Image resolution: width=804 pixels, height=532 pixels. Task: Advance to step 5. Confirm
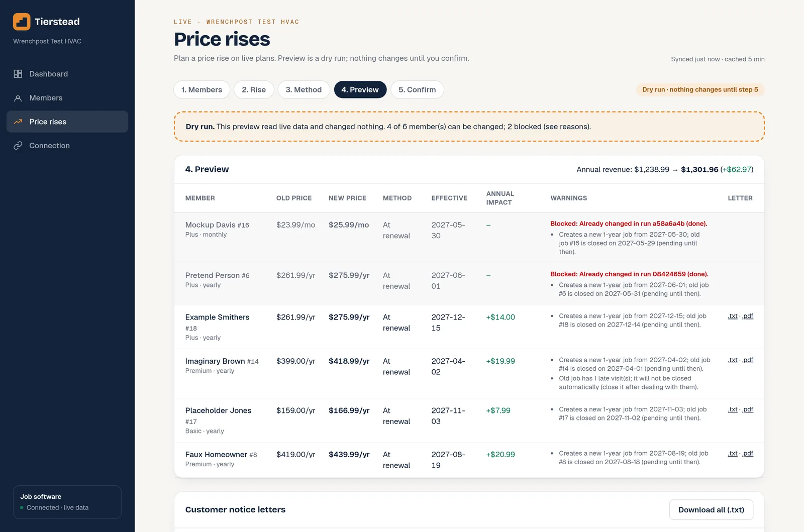click(x=417, y=89)
